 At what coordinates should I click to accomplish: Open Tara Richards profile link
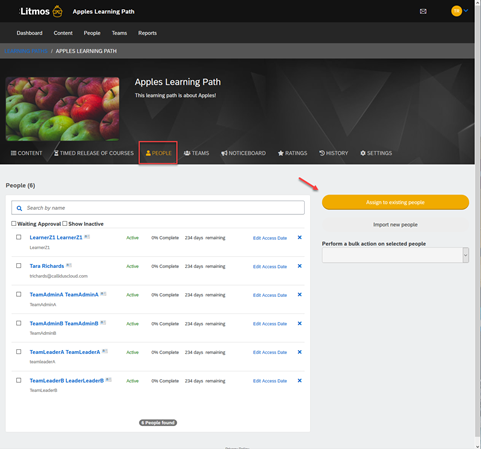pyautogui.click(x=47, y=266)
